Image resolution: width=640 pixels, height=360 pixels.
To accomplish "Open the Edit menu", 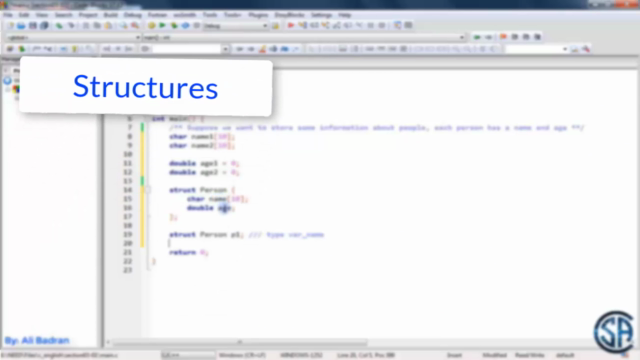I will pyautogui.click(x=24, y=15).
